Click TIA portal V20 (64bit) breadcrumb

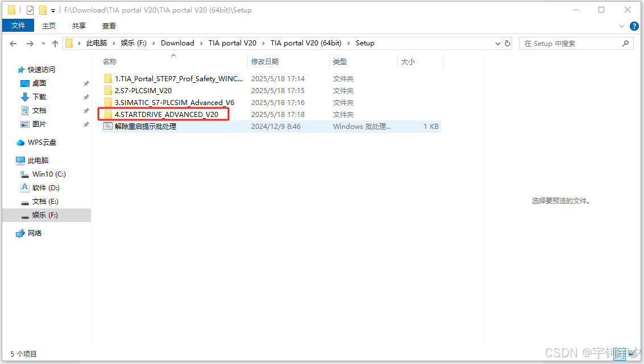tap(306, 43)
